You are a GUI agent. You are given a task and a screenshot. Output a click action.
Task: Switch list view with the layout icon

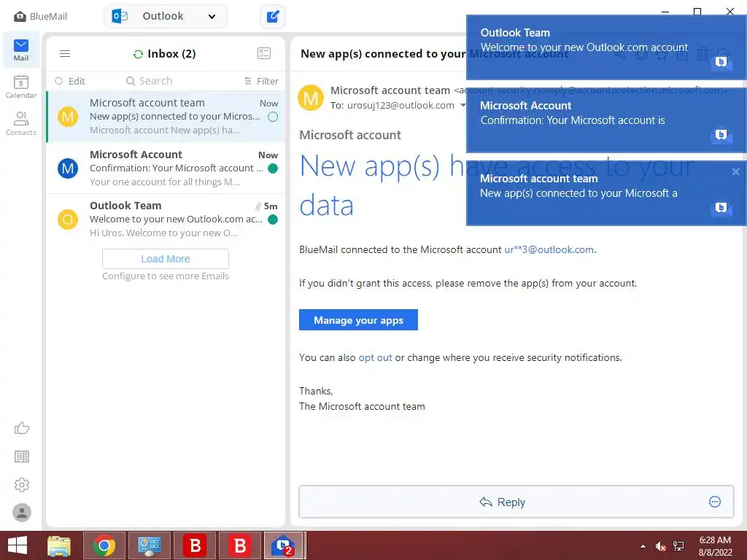(264, 53)
